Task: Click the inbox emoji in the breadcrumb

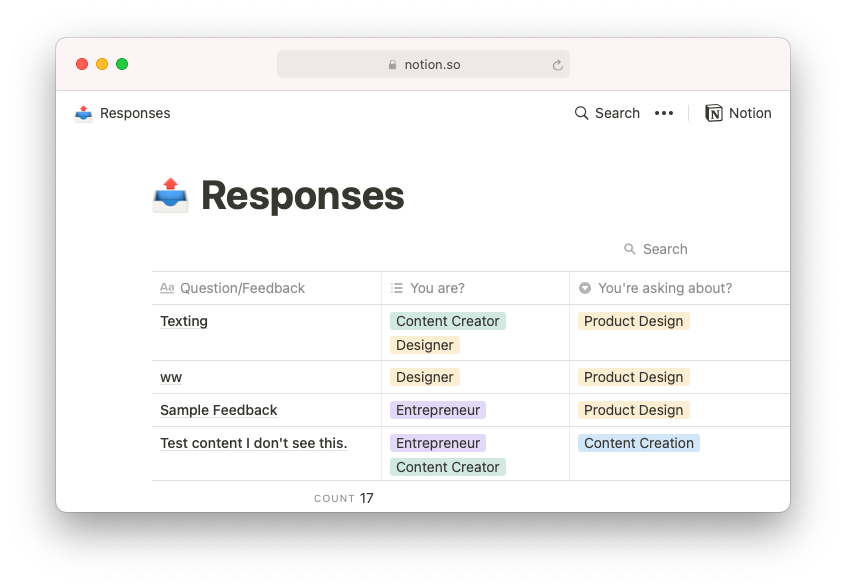Action: point(83,113)
